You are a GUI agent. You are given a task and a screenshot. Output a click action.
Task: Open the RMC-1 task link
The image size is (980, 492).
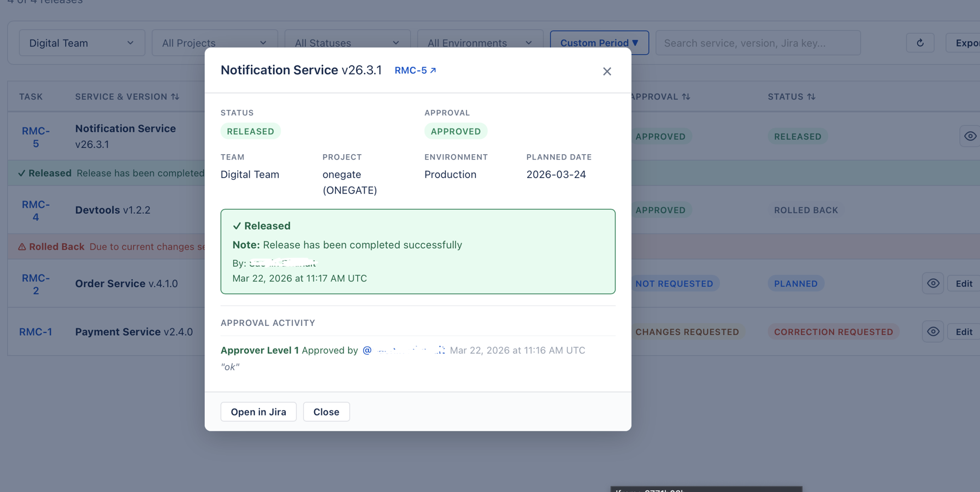pos(35,331)
